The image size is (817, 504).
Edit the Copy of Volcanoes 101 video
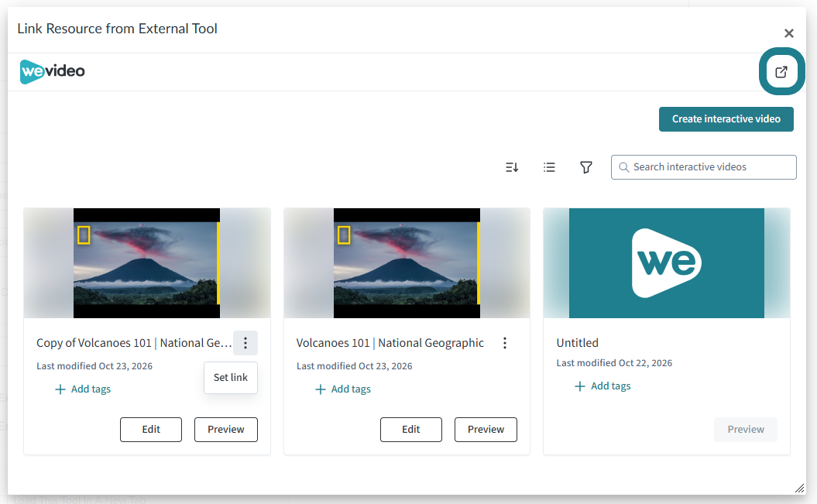click(151, 430)
